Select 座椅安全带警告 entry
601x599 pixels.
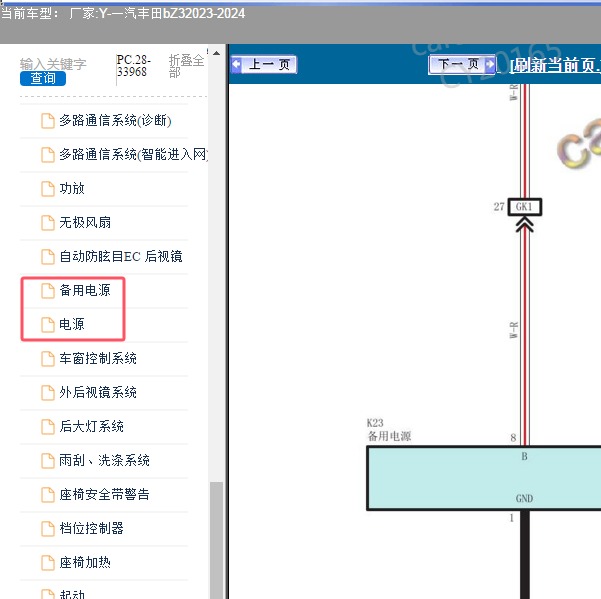104,494
